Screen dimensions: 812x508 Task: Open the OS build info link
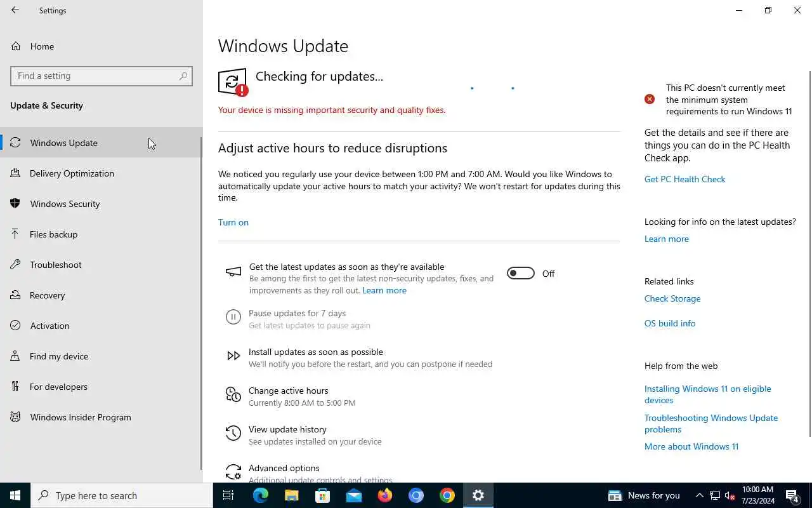[x=670, y=323]
